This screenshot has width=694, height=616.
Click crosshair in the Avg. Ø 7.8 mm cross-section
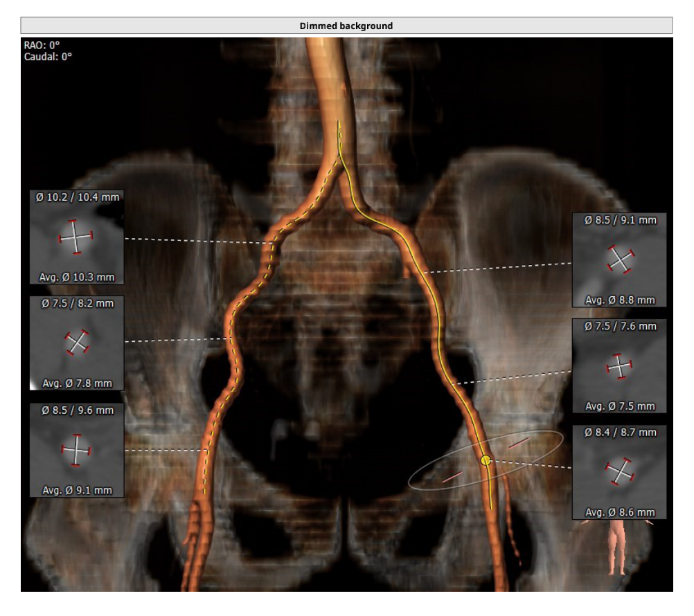[x=76, y=342]
